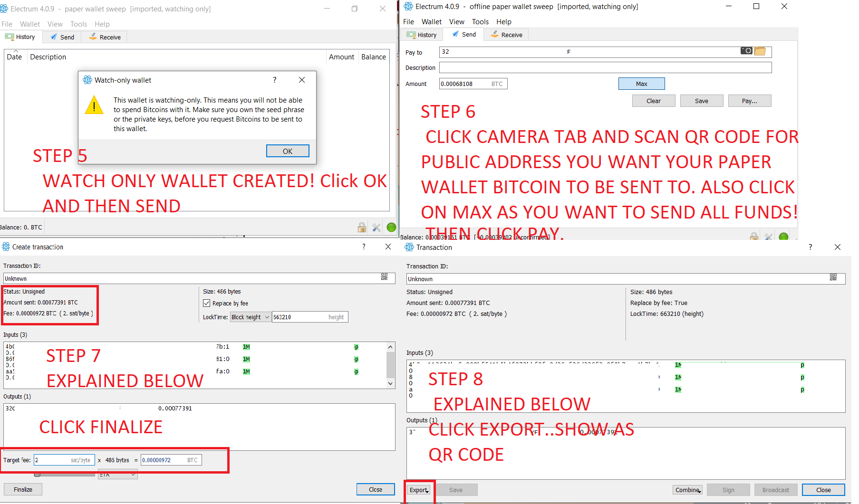Open the Export dropdown button
This screenshot has height=504, width=859.
pyautogui.click(x=419, y=490)
